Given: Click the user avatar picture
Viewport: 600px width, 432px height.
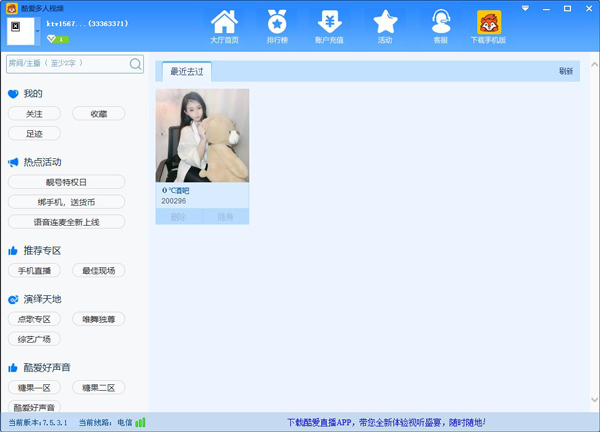Looking at the screenshot, I should 21,31.
